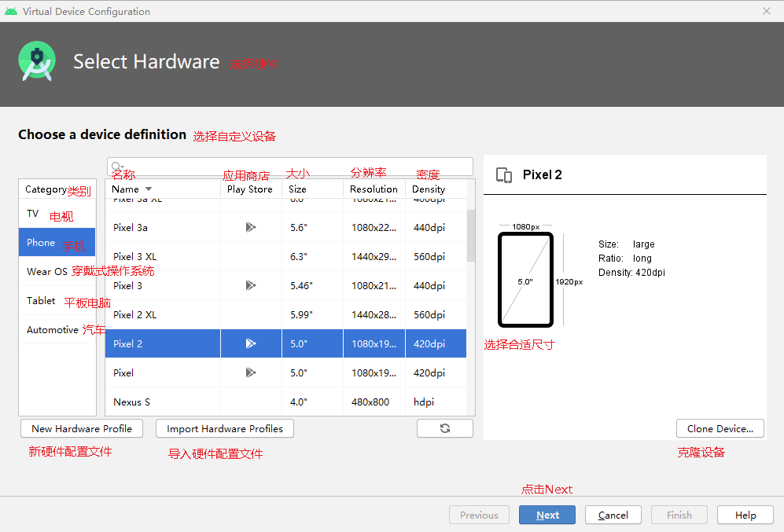This screenshot has height=532, width=784.
Task: Click the Android Studio logo in the header
Action: click(37, 61)
